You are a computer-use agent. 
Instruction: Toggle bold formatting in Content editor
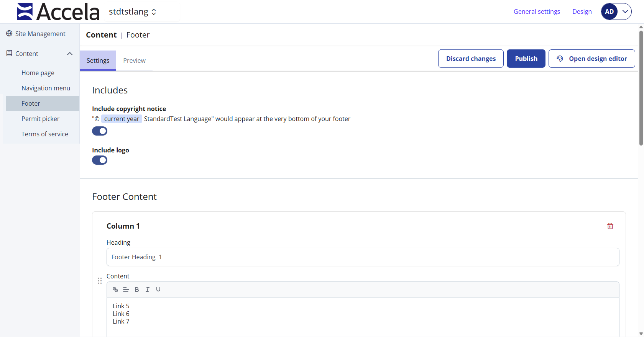click(x=136, y=290)
